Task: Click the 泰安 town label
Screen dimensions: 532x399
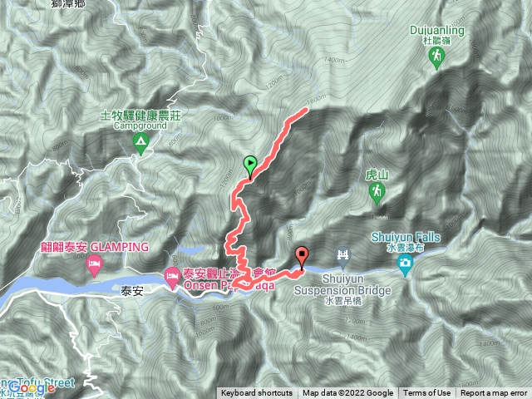Action: [x=132, y=291]
